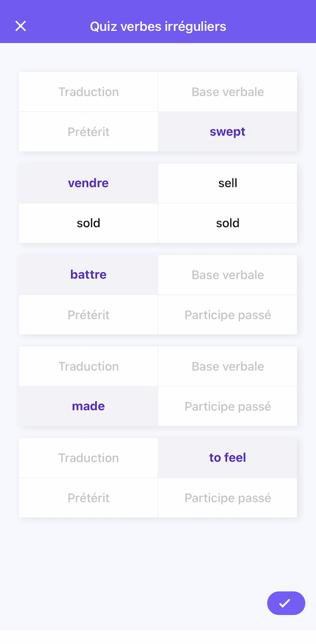The height and width of the screenshot is (644, 316).
Task: Type Participe passé for to feel
Action: coord(228,498)
